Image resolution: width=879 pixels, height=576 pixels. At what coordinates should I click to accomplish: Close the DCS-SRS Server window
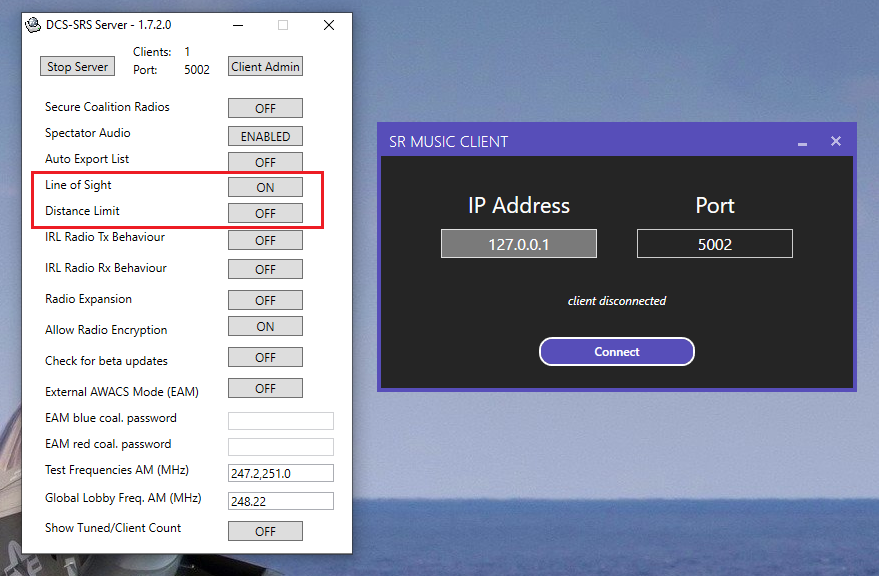(329, 25)
